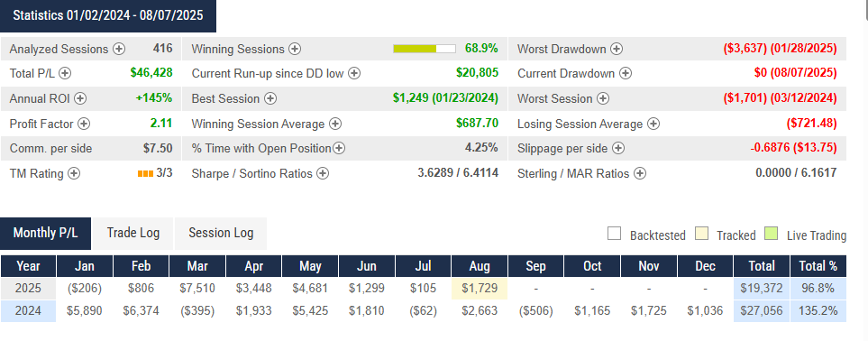This screenshot has width=868, height=341.
Task: Toggle the Live Trading legend box
Action: pos(772,234)
